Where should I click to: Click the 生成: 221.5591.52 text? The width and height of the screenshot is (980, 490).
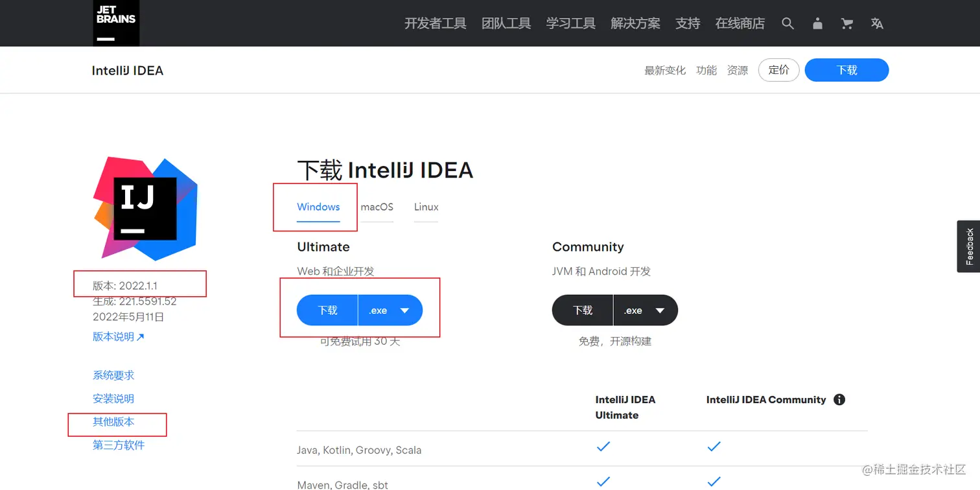[135, 301]
